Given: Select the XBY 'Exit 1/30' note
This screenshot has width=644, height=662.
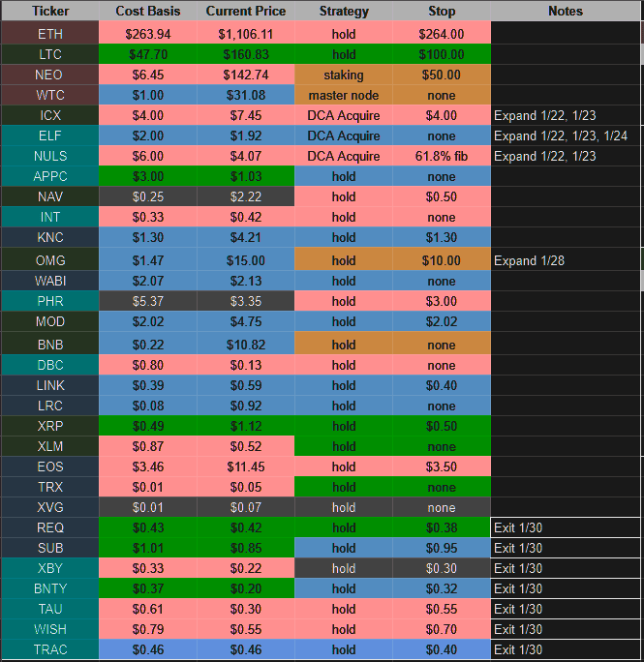Looking at the screenshot, I should click(566, 568).
